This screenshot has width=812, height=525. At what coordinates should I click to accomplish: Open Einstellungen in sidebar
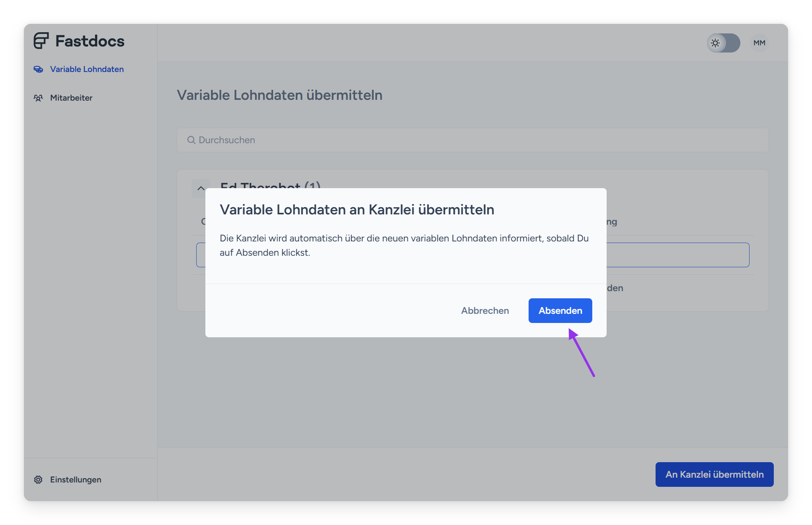tap(76, 480)
